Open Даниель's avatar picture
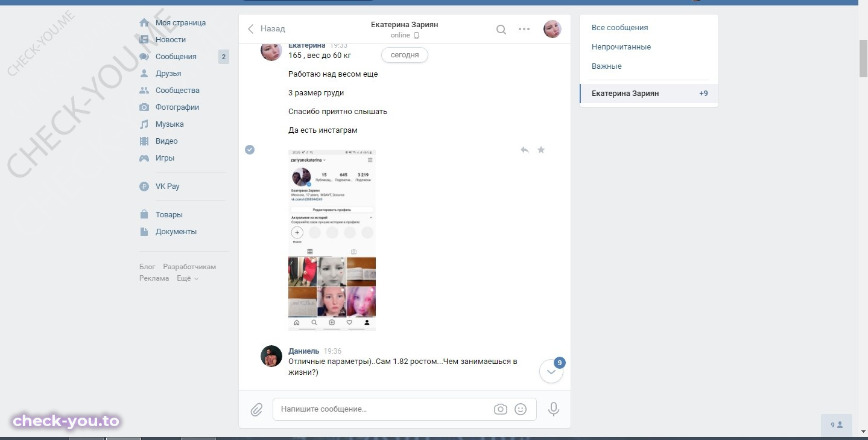Viewport: 868px width, 440px height. coord(271,356)
